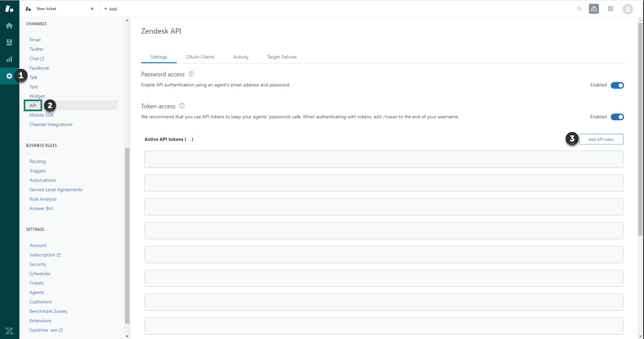Switch to the Target Failures tab
Screen dimensions: 644x339
point(282,57)
